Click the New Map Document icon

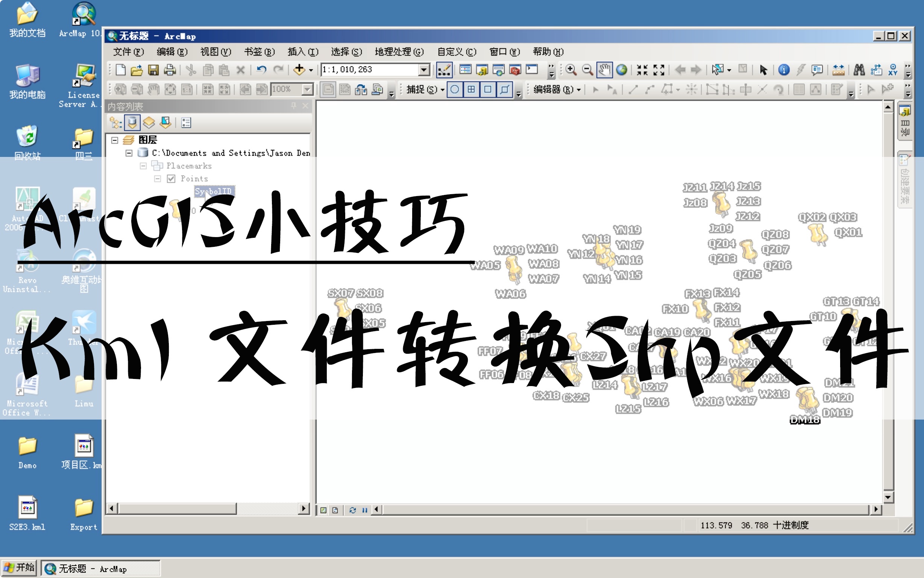tap(120, 70)
